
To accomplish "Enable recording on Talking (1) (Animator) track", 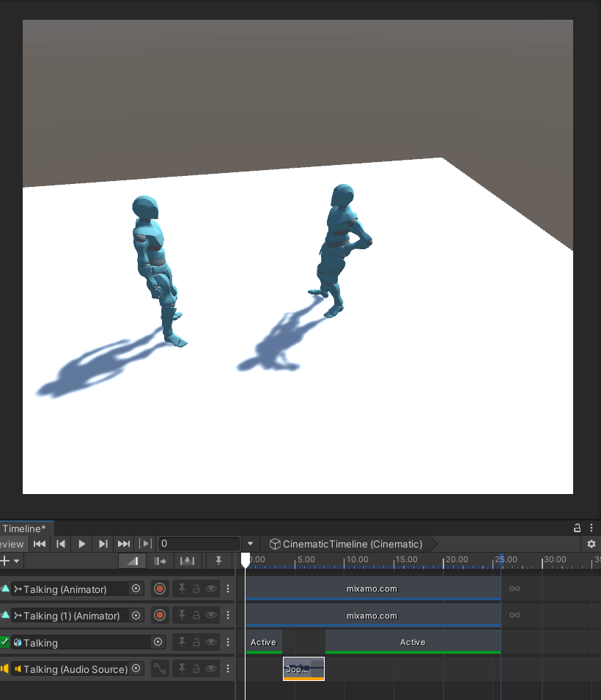I will 160,616.
